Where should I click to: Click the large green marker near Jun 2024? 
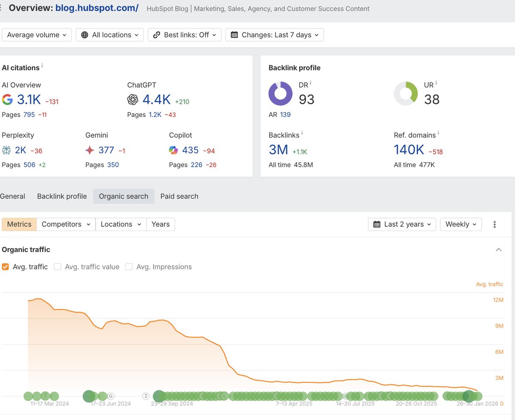(89, 396)
